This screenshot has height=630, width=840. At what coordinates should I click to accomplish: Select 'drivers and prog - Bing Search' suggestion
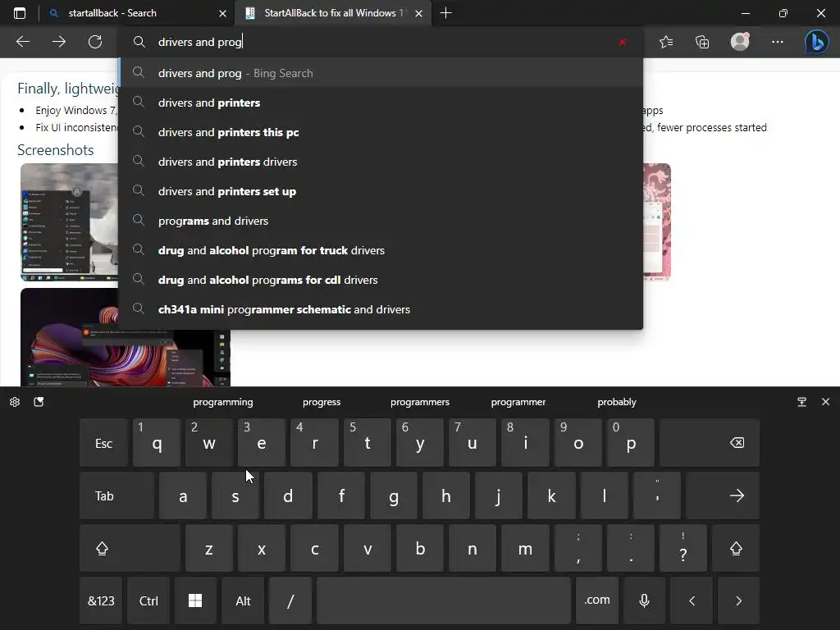point(381,73)
